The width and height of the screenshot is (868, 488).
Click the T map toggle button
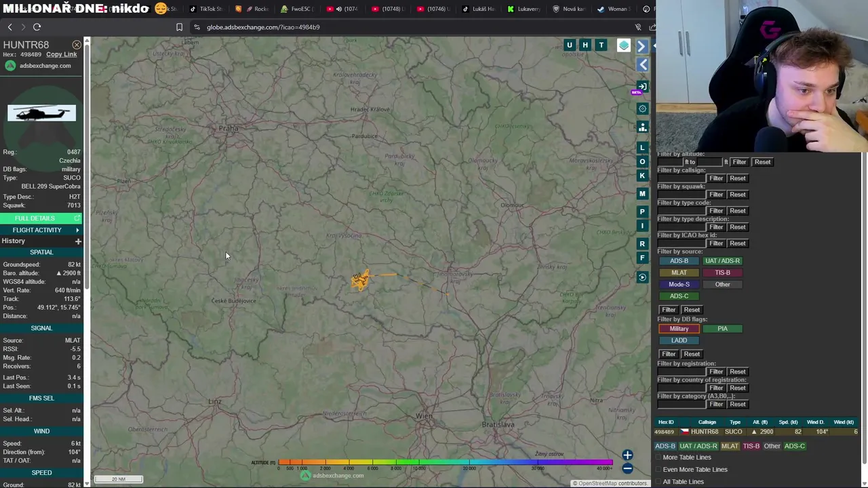601,45
